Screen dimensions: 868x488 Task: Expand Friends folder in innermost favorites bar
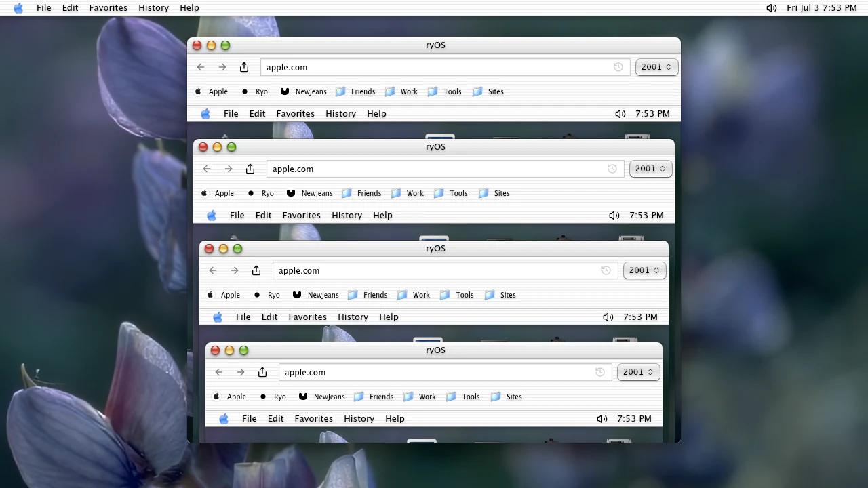374,396
